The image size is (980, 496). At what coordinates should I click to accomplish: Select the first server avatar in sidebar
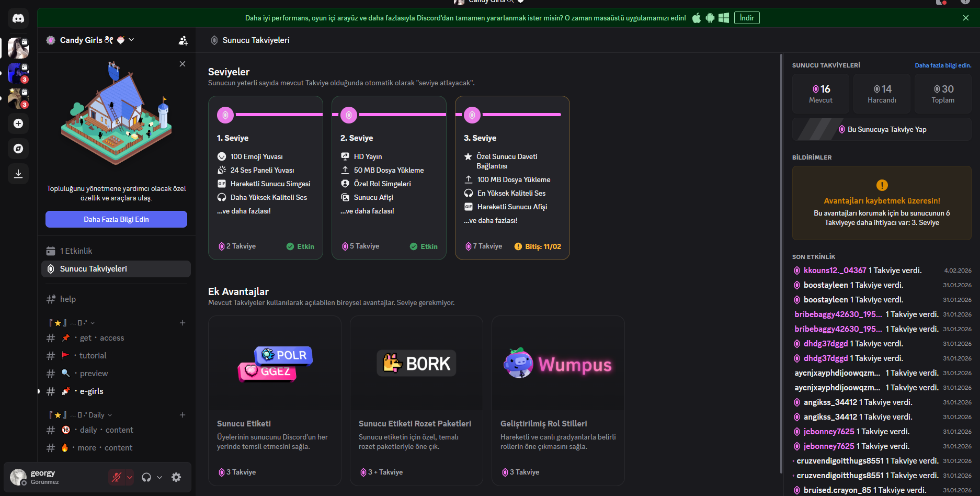tap(18, 48)
